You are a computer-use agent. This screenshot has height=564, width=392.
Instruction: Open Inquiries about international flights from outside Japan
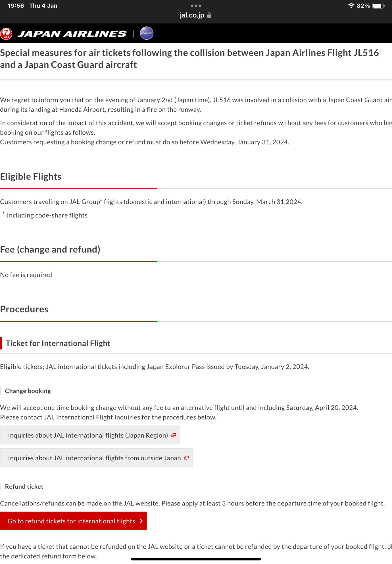(x=94, y=458)
